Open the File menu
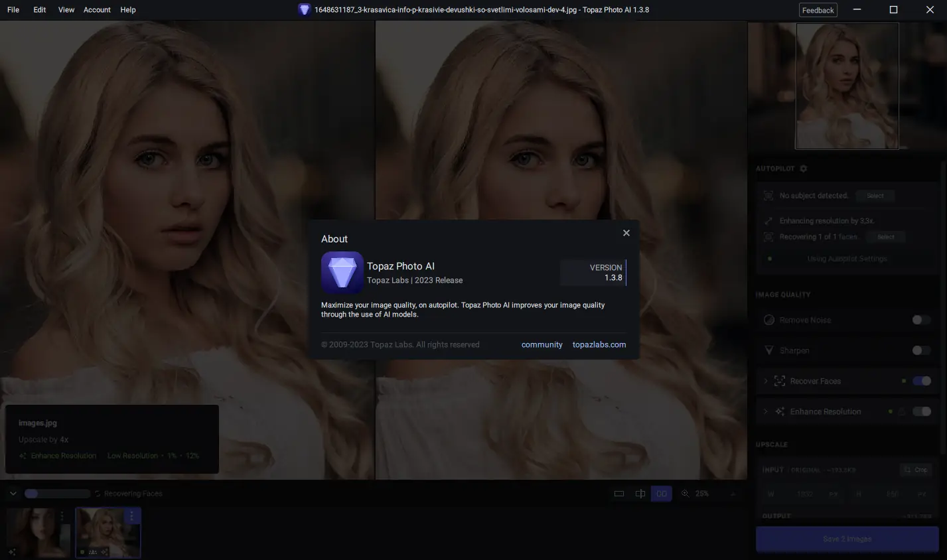 (13, 10)
